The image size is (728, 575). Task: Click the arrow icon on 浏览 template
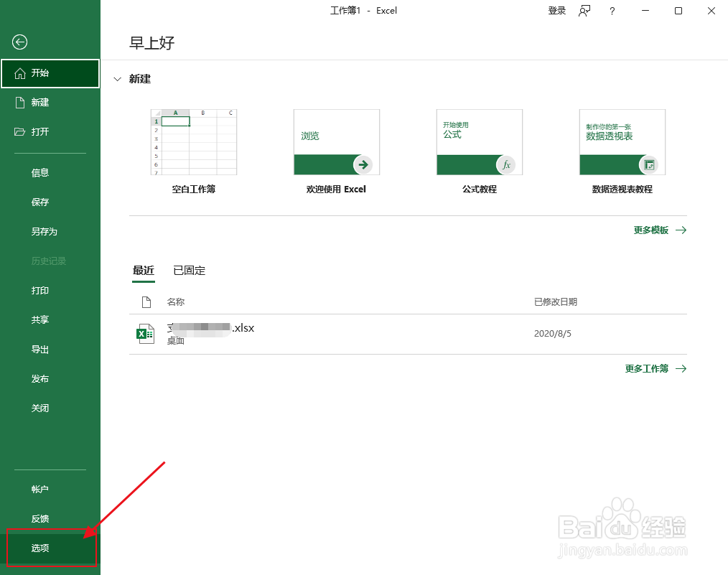coord(363,165)
